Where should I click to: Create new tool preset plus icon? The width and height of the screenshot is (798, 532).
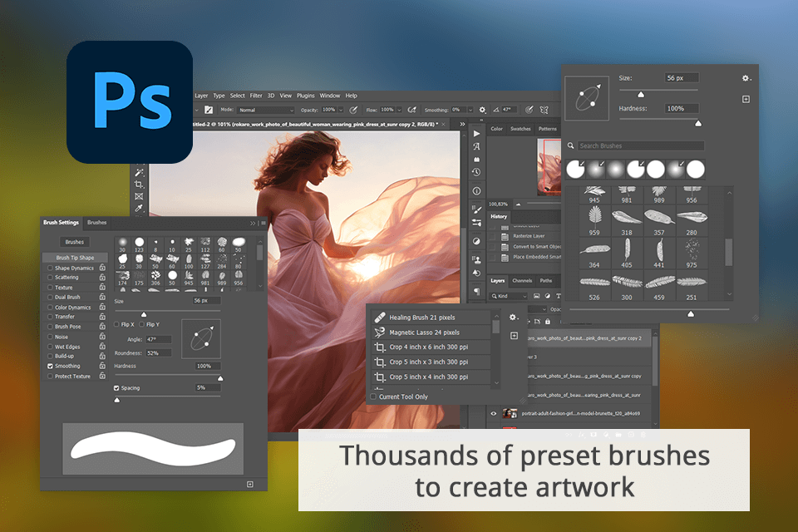[x=514, y=336]
